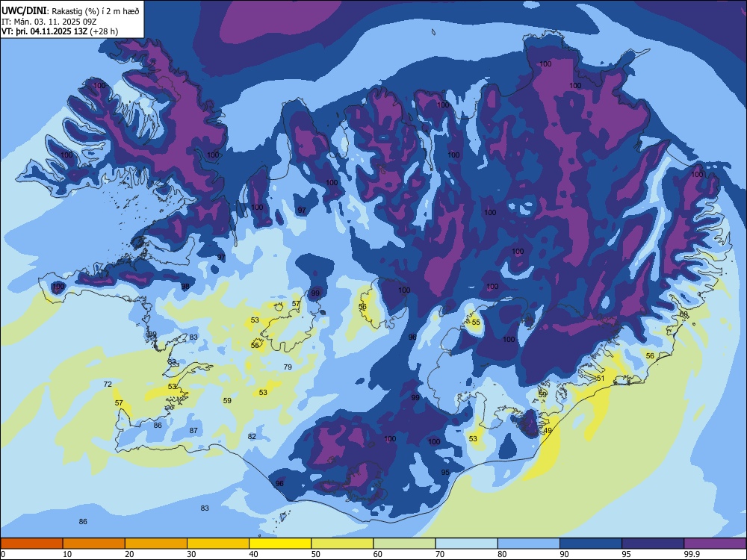Click the 60–70 pale green legend swatch
The width and height of the screenshot is (747, 560).
(x=404, y=544)
